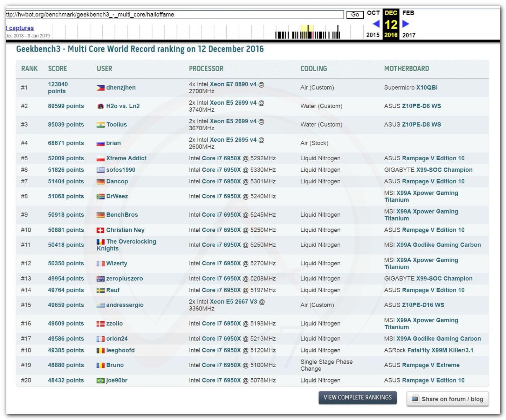Open Xeon E5 2667 V3 processor link
Image resolution: width=506 pixels, height=420 pixels.
233,302
